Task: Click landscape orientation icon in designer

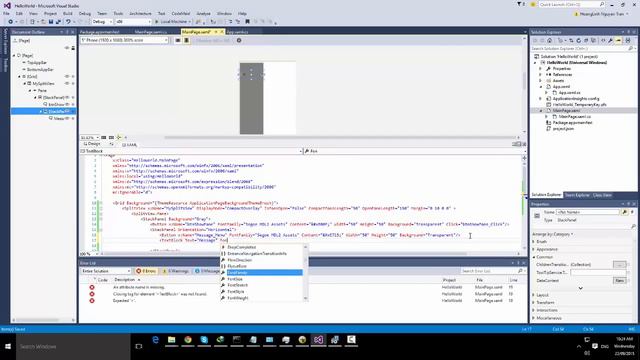Action: [178, 40]
